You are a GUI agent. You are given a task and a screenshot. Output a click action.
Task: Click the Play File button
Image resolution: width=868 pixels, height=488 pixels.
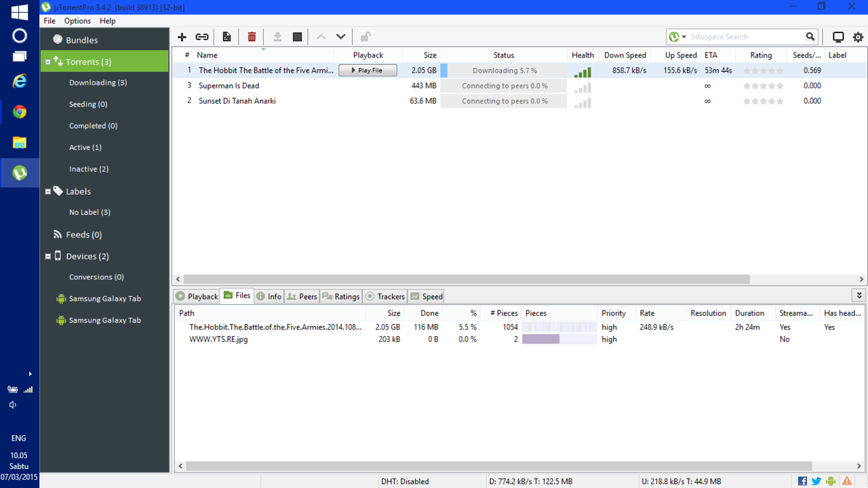pyautogui.click(x=368, y=70)
